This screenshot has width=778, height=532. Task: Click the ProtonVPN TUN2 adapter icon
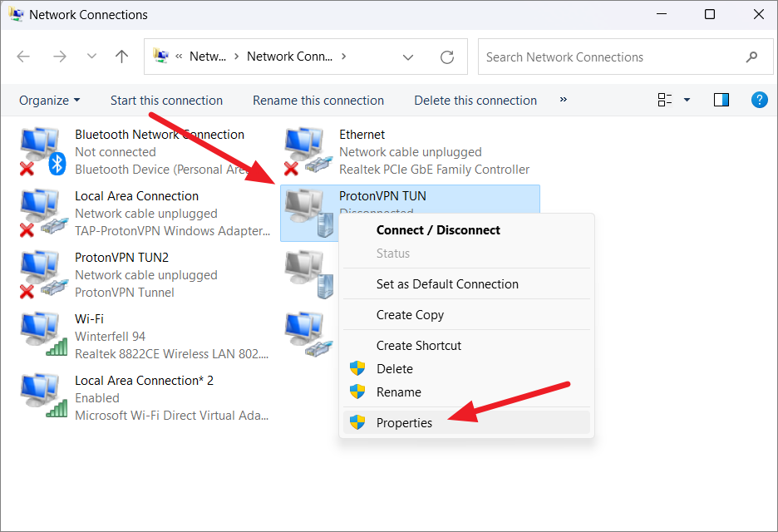click(43, 274)
